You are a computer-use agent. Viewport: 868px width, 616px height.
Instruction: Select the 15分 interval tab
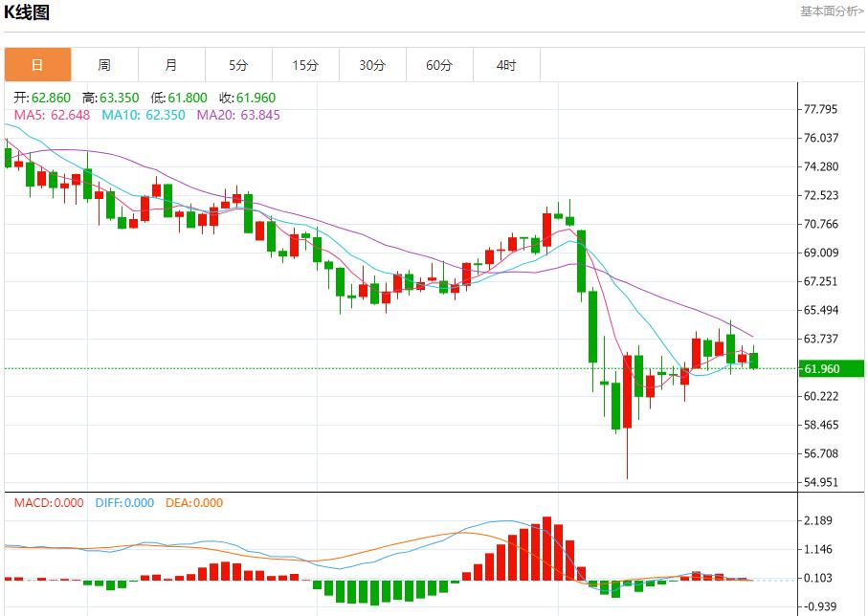[x=305, y=65]
